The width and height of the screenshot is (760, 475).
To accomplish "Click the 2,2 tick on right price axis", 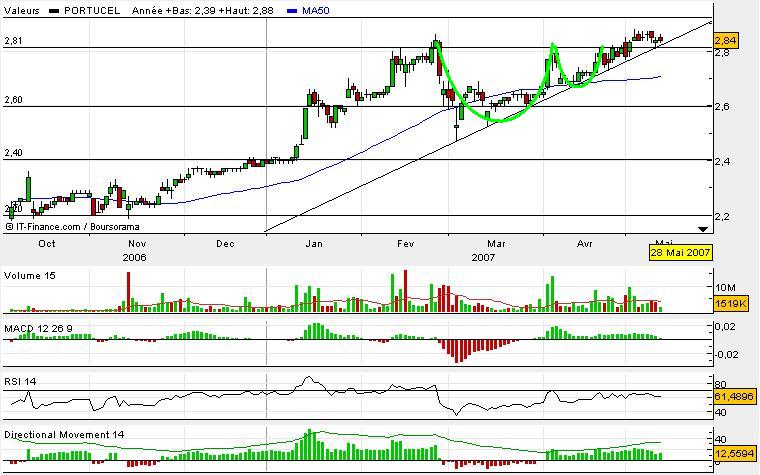I will pyautogui.click(x=723, y=217).
